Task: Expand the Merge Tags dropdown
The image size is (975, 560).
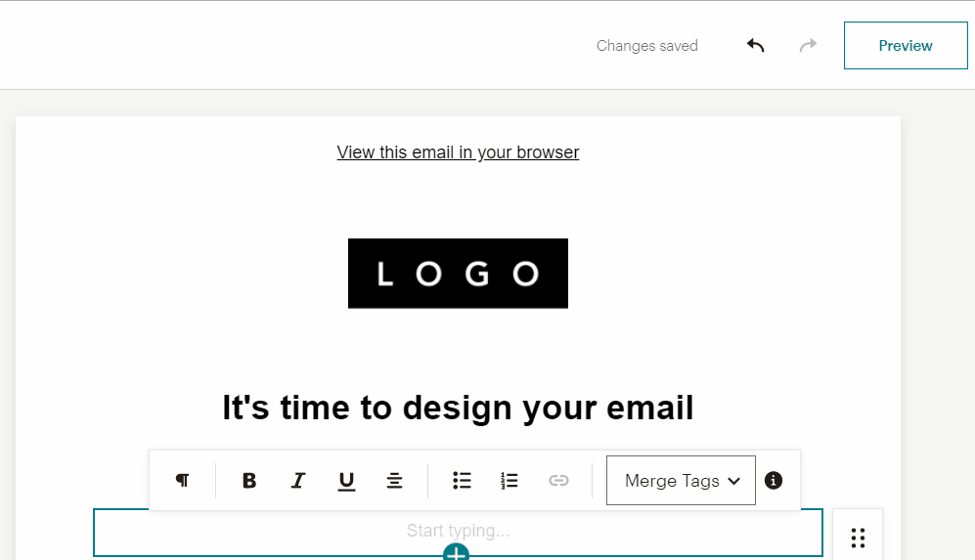Action: pyautogui.click(x=681, y=481)
